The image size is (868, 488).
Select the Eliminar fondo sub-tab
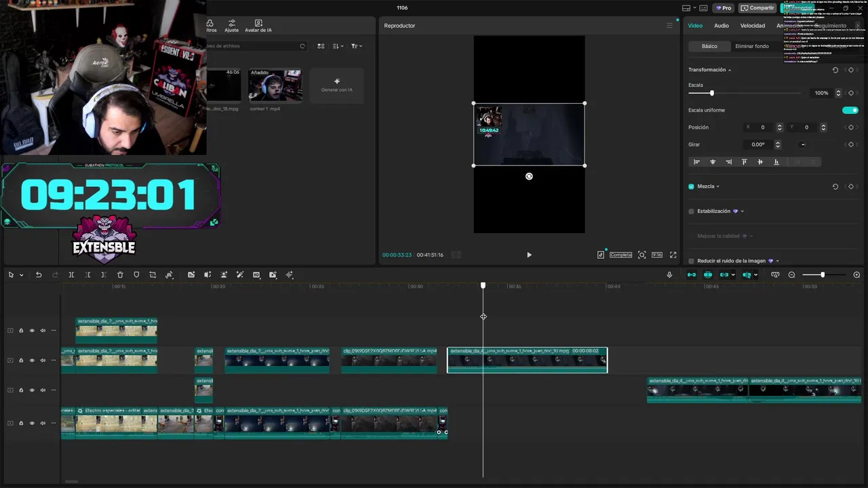click(752, 46)
